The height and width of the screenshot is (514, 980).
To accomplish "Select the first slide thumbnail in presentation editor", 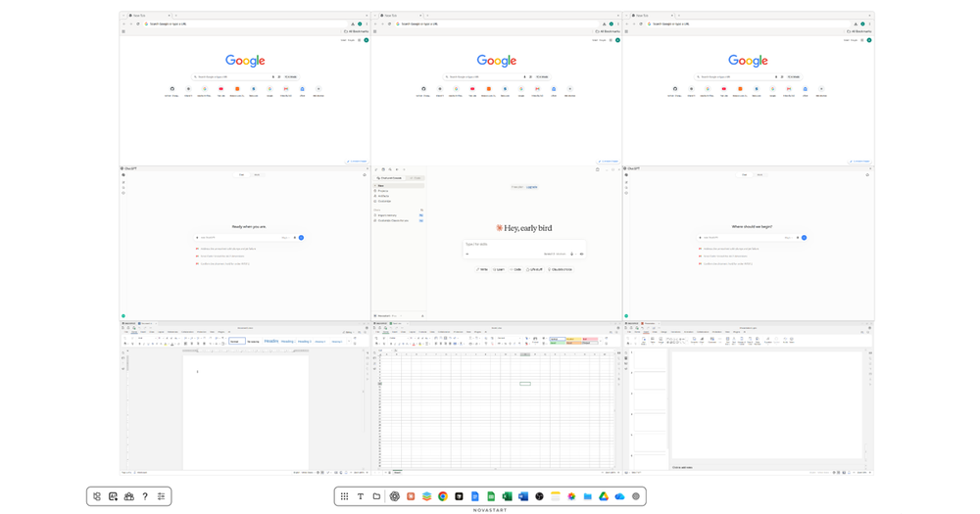I will (650, 361).
